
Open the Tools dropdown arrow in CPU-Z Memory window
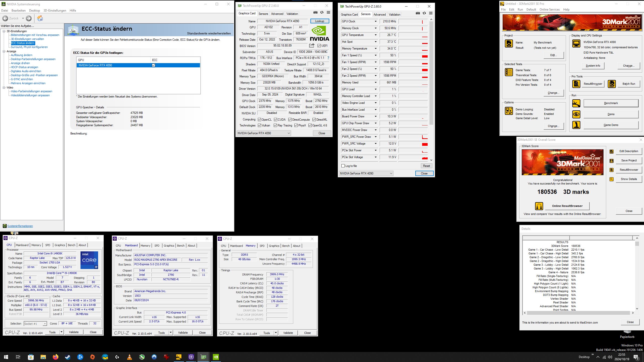tap(276, 333)
